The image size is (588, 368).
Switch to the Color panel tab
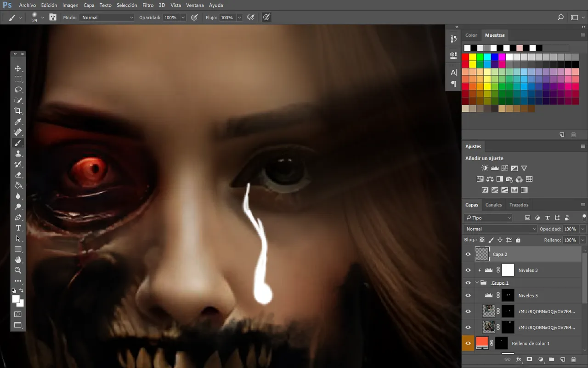(471, 35)
